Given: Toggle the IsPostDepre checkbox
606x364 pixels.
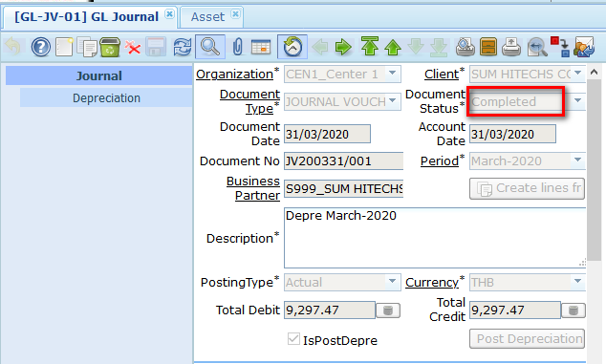Looking at the screenshot, I should (293, 339).
